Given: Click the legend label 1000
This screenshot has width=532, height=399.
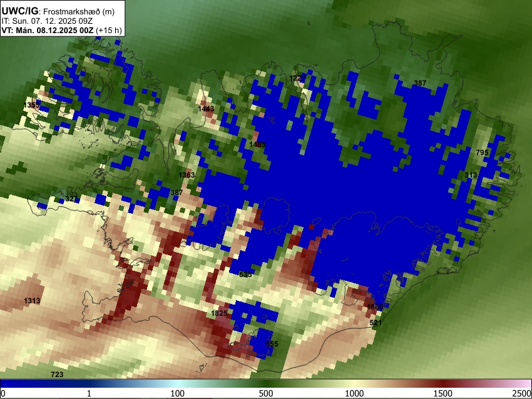Looking at the screenshot, I should coord(354,393).
